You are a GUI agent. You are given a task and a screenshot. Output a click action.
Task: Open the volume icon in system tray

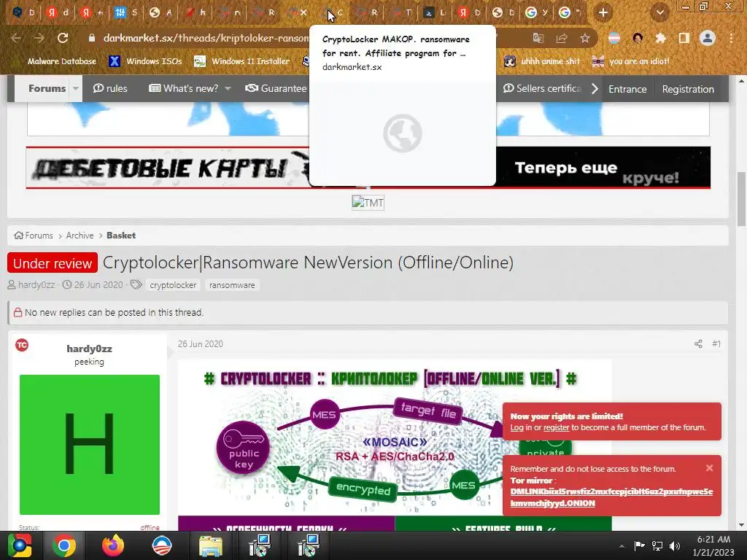[x=675, y=545]
